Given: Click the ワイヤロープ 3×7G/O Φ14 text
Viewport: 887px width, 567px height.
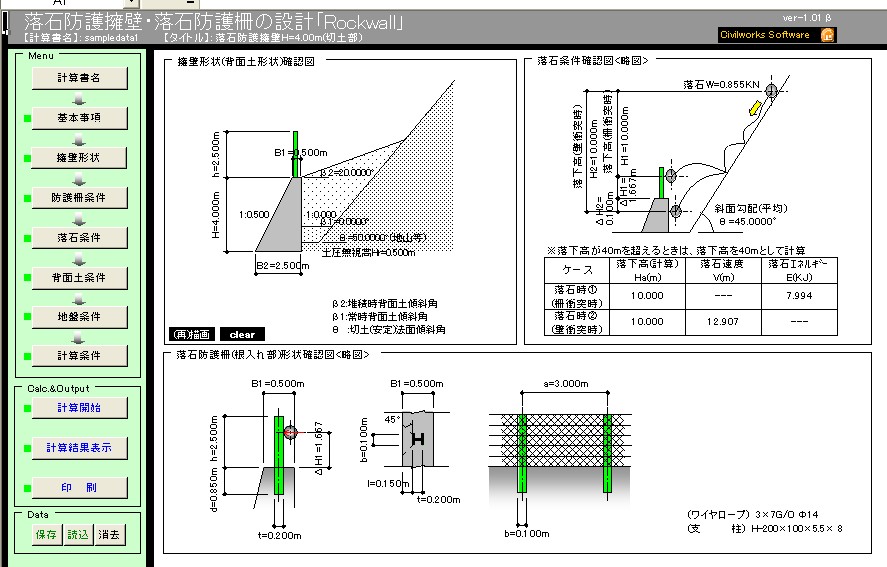Looking at the screenshot, I should [752, 514].
